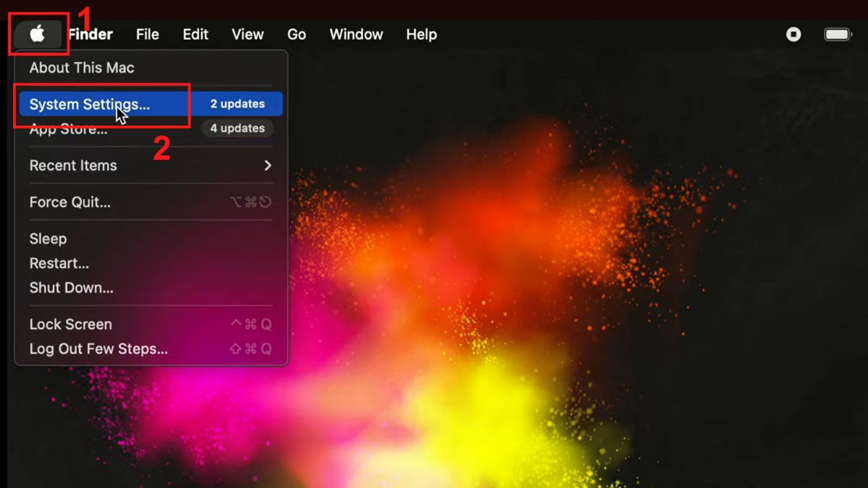Screen dimensions: 868x488
Task: Open the Window menu
Action: coord(356,34)
